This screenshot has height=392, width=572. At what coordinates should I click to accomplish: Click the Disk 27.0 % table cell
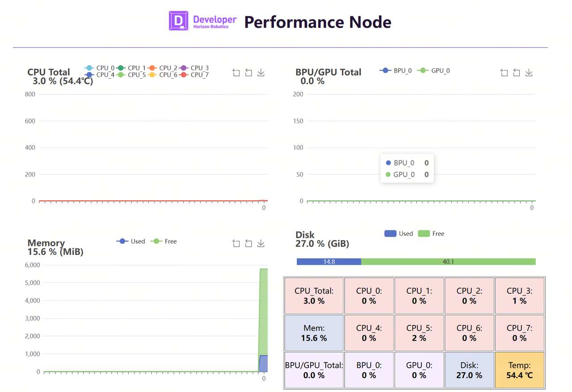click(469, 370)
